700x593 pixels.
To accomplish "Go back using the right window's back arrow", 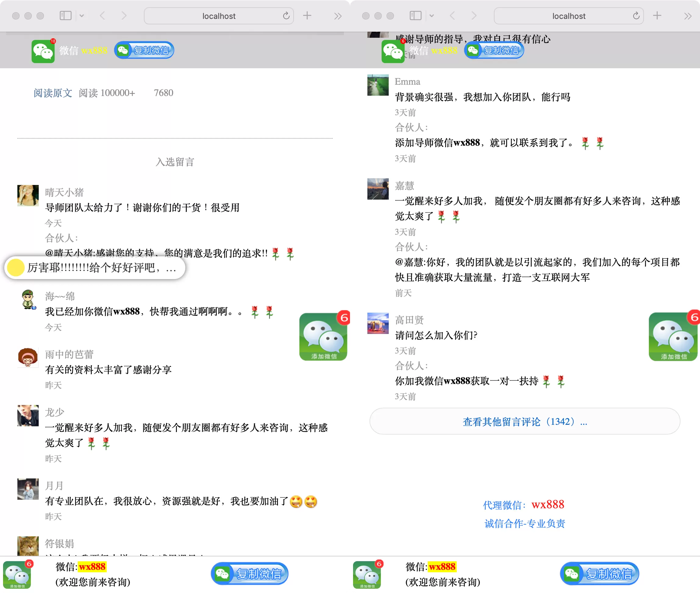I will coord(453,16).
